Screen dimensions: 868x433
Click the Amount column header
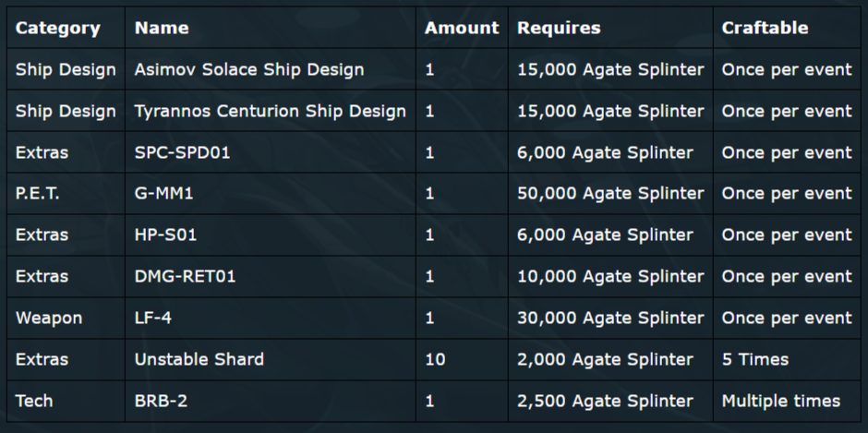pos(462,29)
